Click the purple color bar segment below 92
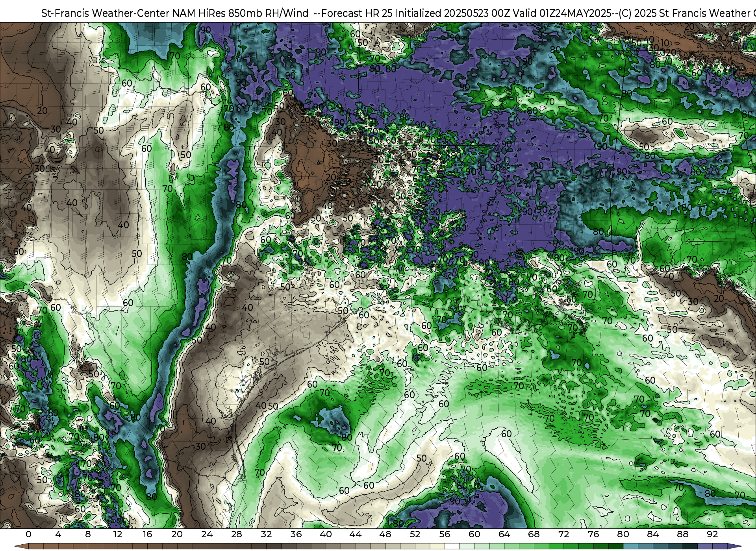 tap(719, 546)
